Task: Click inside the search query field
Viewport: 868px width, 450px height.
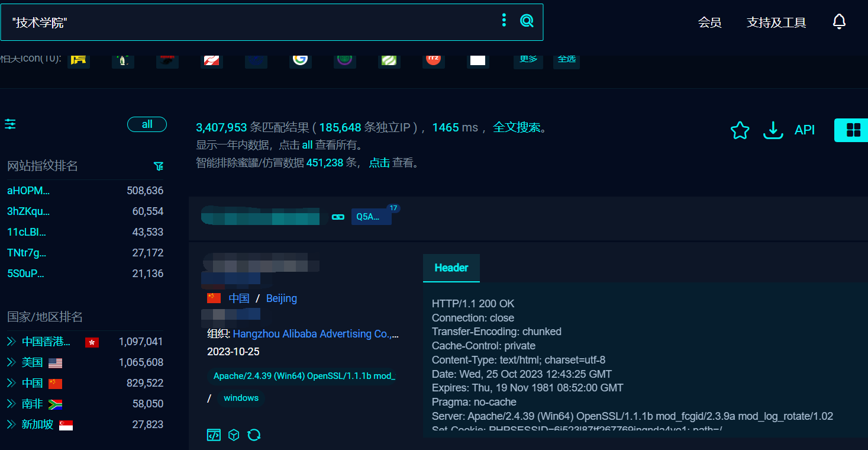Action: click(x=249, y=22)
